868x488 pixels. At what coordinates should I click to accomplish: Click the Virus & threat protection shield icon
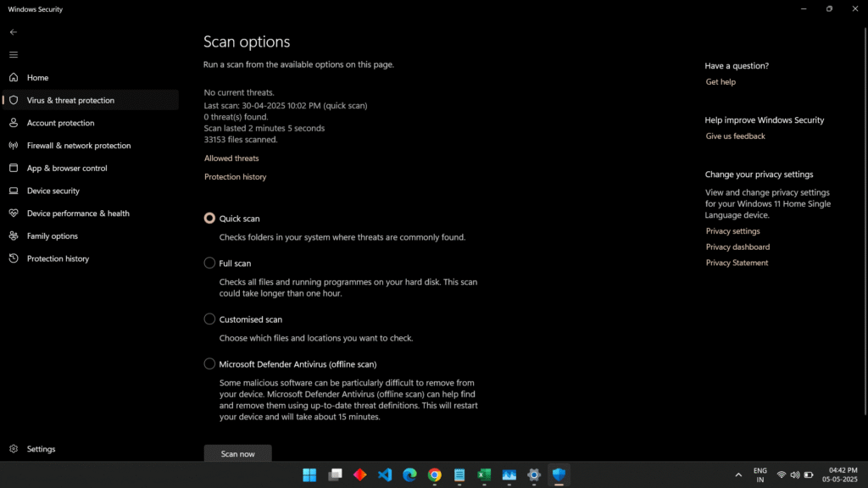pyautogui.click(x=14, y=100)
